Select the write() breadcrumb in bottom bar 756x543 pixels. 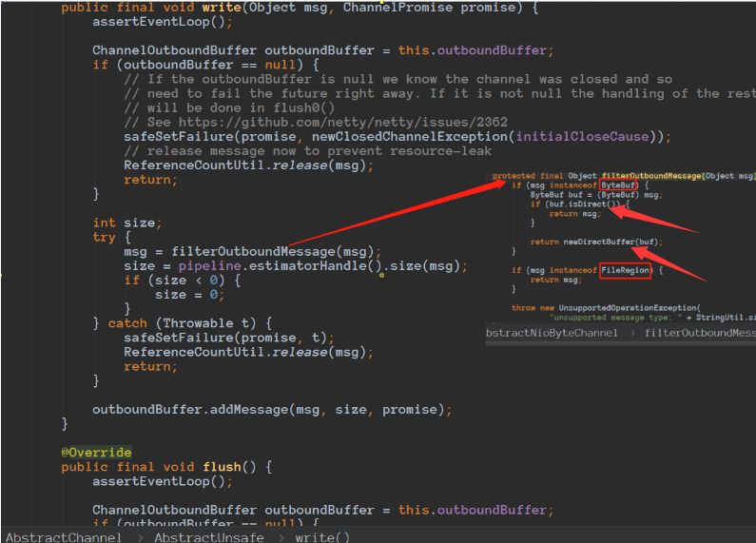coord(322,537)
